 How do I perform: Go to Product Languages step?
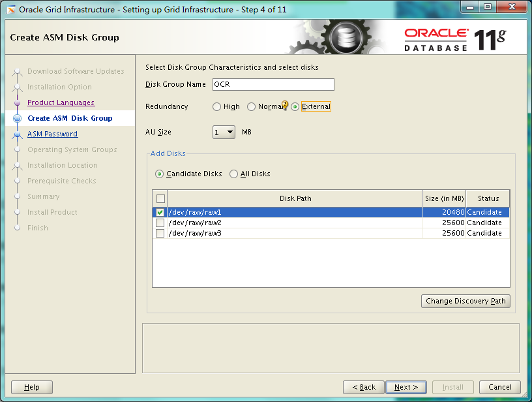click(x=61, y=102)
